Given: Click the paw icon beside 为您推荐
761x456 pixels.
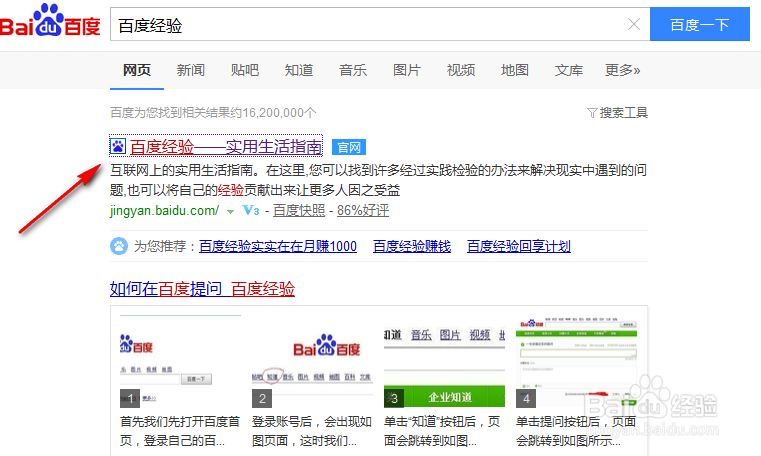Looking at the screenshot, I should (119, 246).
